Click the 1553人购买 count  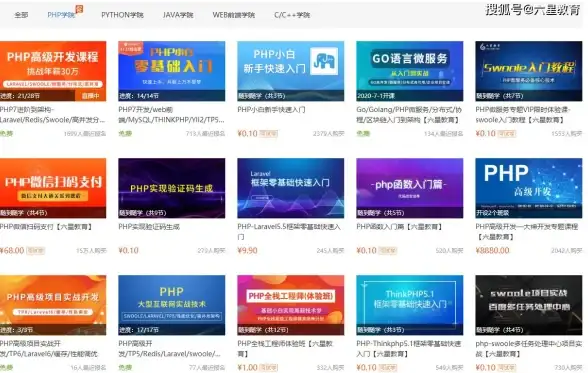(x=567, y=133)
